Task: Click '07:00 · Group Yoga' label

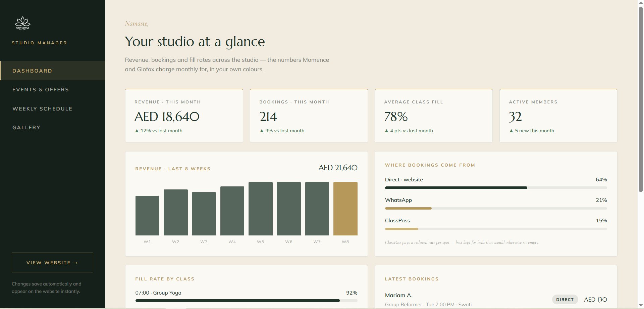Action: (158, 293)
